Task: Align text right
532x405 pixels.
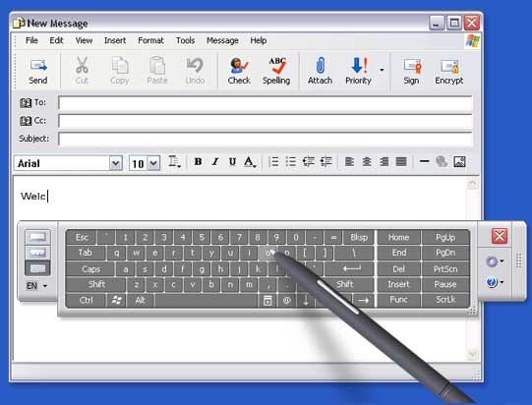Action: 384,162
